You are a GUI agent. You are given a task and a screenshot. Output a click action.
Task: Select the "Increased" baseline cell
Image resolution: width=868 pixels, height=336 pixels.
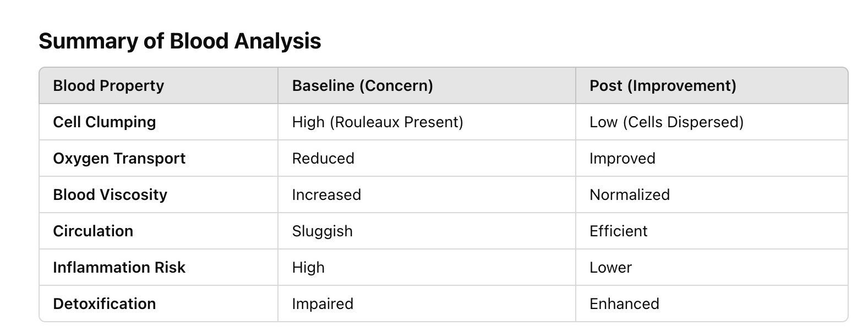pyautogui.click(x=326, y=195)
